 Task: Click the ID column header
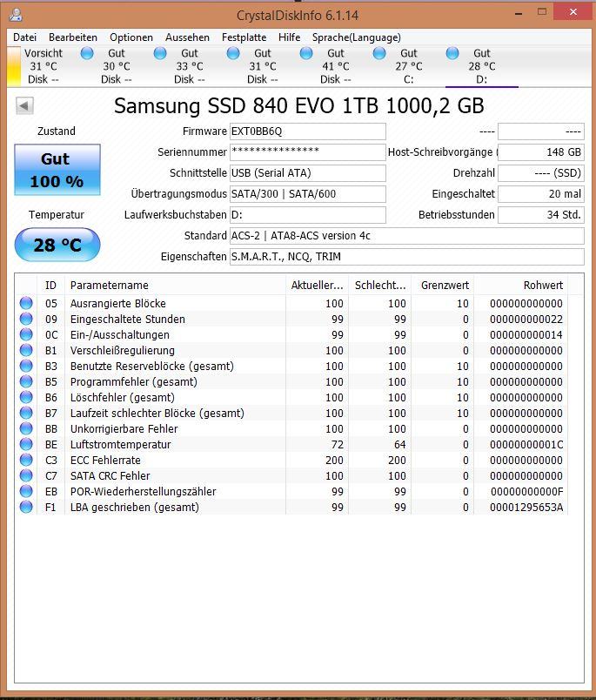(x=50, y=285)
